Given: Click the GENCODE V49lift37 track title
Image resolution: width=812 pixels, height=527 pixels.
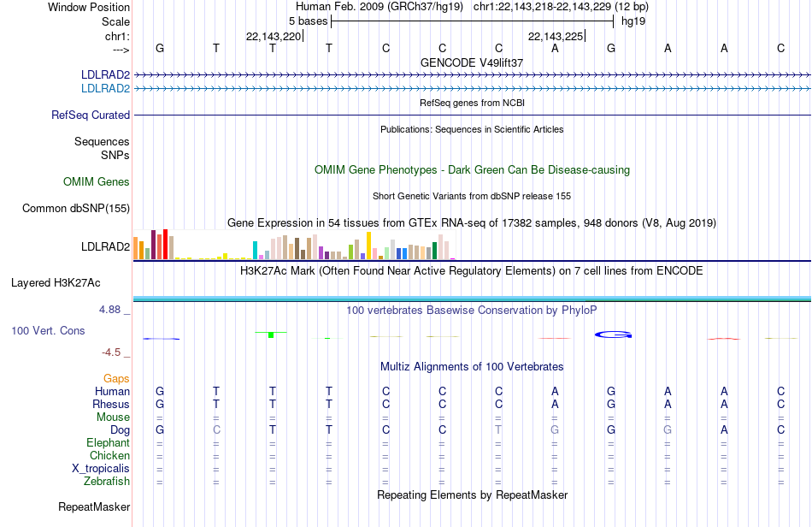Looking at the screenshot, I should pyautogui.click(x=472, y=62).
